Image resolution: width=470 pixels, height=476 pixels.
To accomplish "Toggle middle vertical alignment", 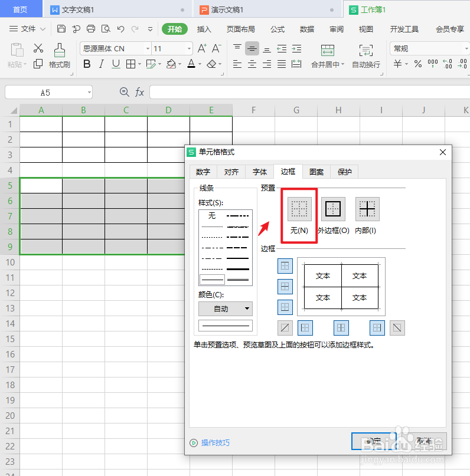I will coord(252,48).
